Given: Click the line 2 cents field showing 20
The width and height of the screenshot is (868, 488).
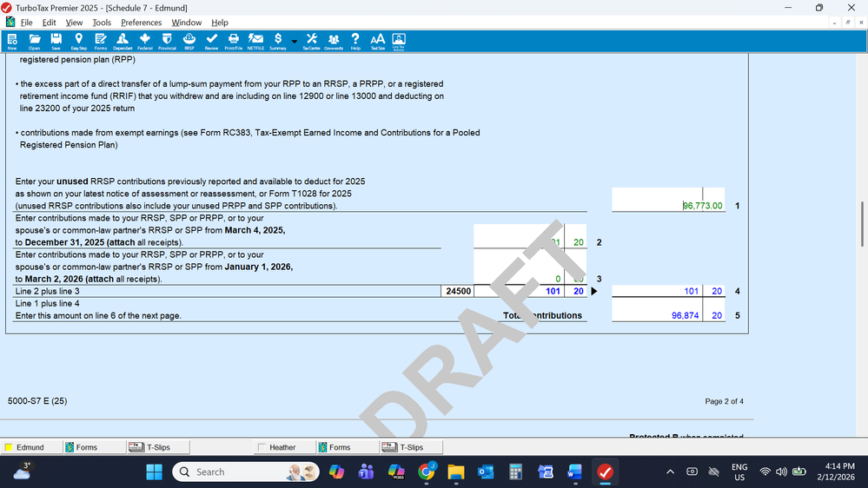Looking at the screenshot, I should (x=576, y=236).
